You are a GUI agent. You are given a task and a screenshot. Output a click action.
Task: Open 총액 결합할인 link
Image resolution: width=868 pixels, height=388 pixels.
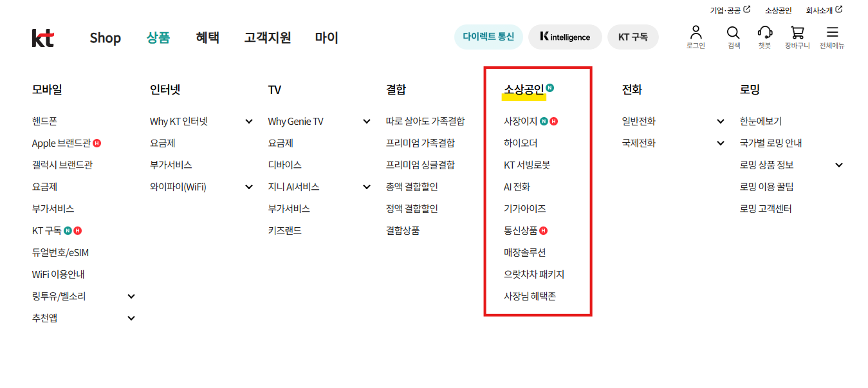pyautogui.click(x=412, y=187)
